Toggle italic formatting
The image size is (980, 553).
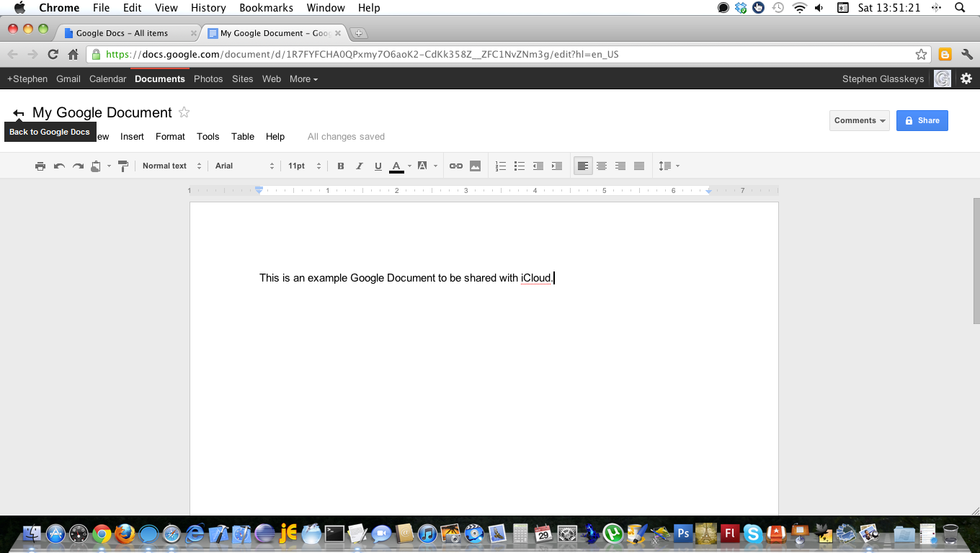coord(360,166)
